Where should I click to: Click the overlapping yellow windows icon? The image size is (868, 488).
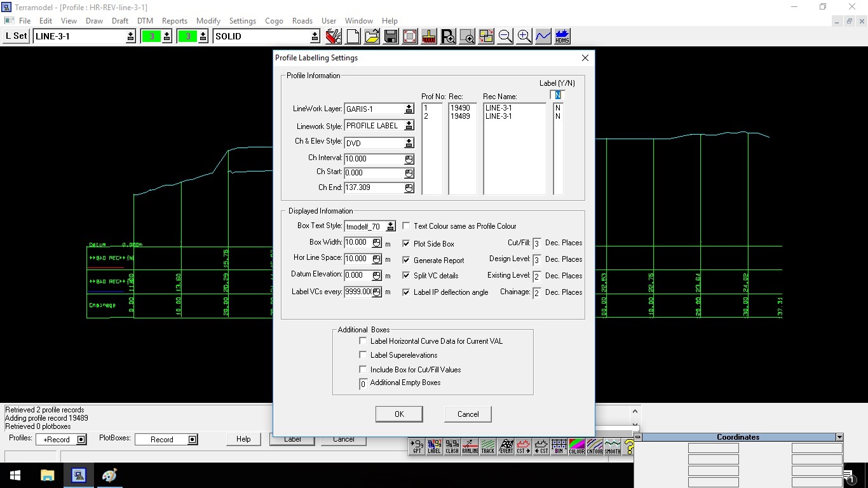486,36
